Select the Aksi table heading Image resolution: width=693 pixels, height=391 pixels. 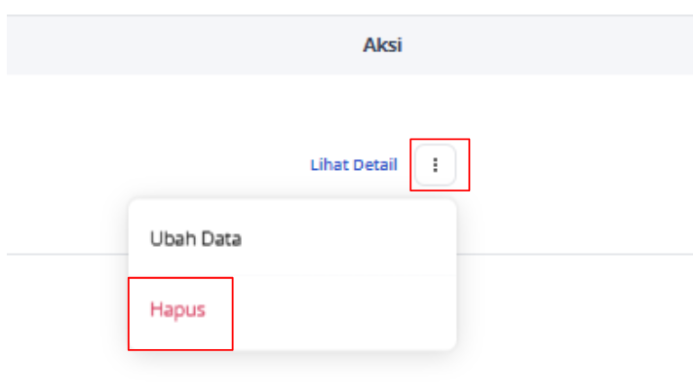[382, 45]
